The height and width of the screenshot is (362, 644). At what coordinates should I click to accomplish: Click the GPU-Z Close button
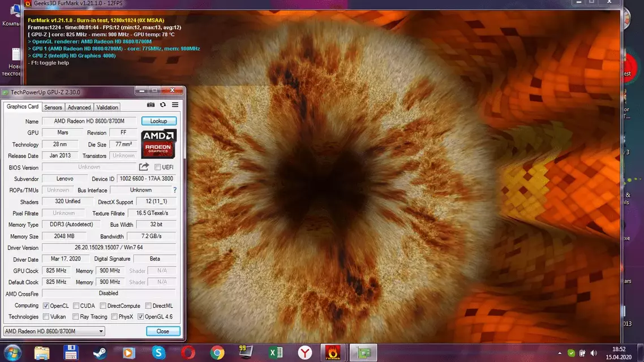(x=163, y=331)
